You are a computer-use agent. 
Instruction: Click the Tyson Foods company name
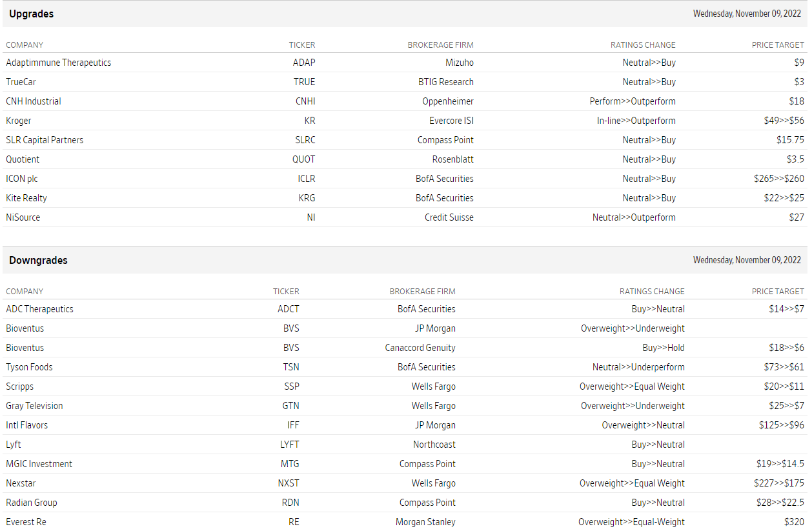29,367
